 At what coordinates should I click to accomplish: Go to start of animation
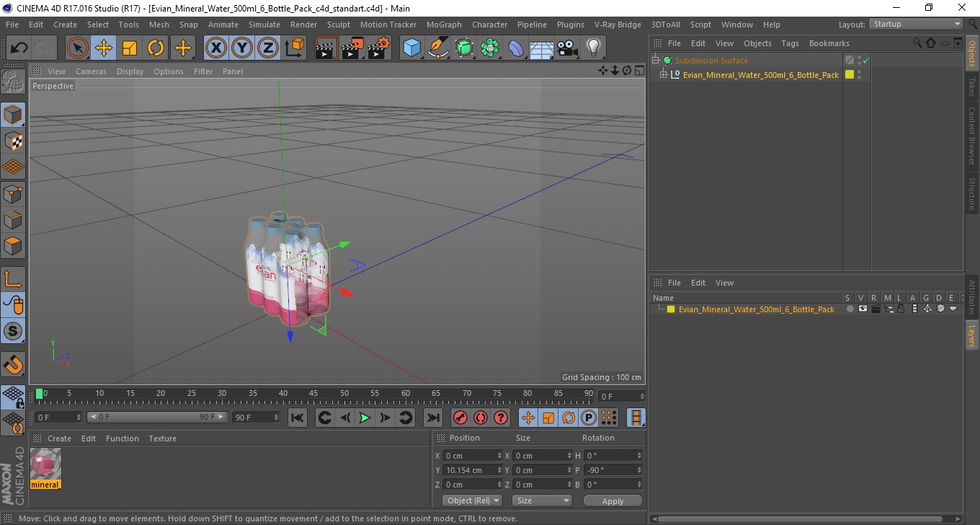298,418
